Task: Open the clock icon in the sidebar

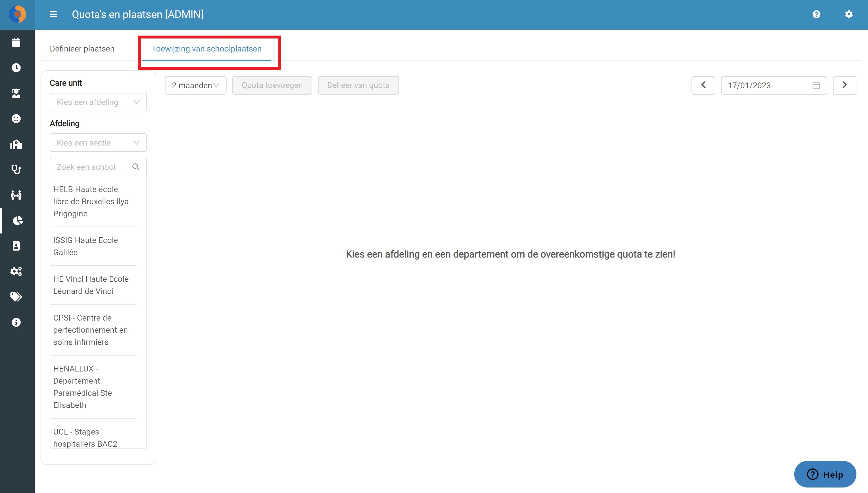Action: pyautogui.click(x=16, y=68)
